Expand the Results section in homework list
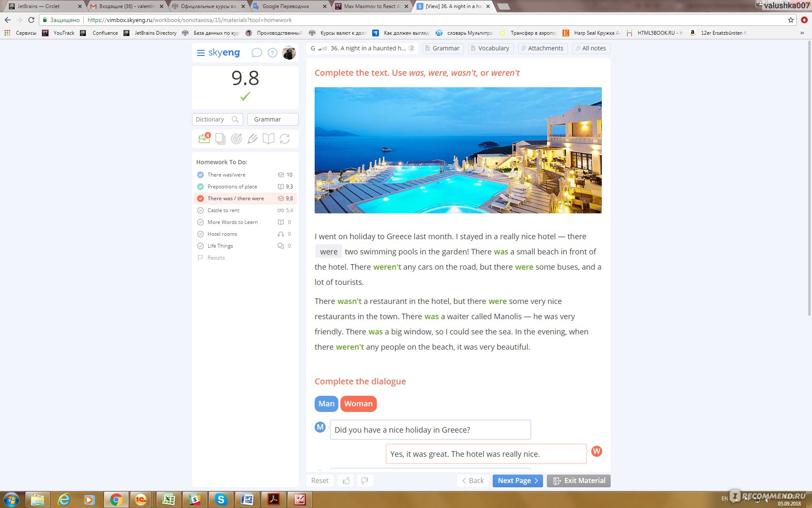812x508 pixels. coord(215,257)
